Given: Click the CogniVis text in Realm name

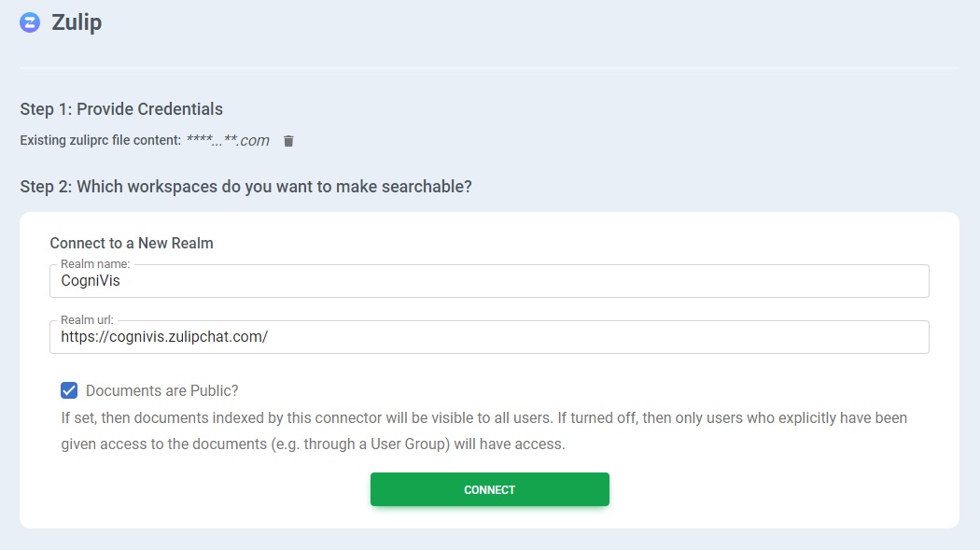Looking at the screenshot, I should click(x=91, y=280).
